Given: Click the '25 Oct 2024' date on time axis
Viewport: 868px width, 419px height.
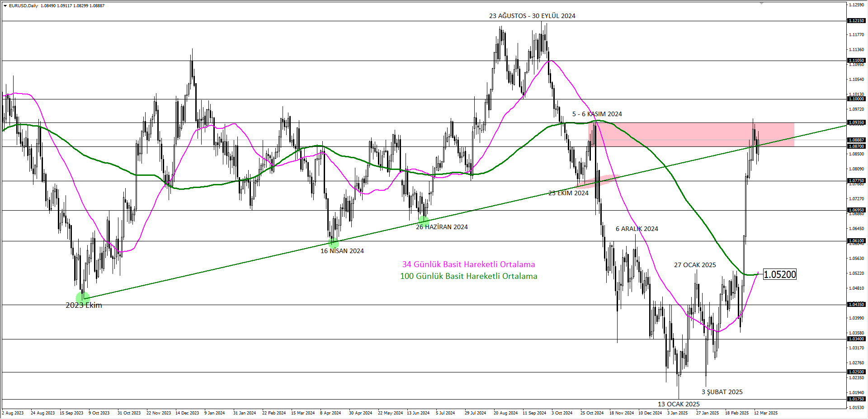Looking at the screenshot, I should [x=592, y=413].
